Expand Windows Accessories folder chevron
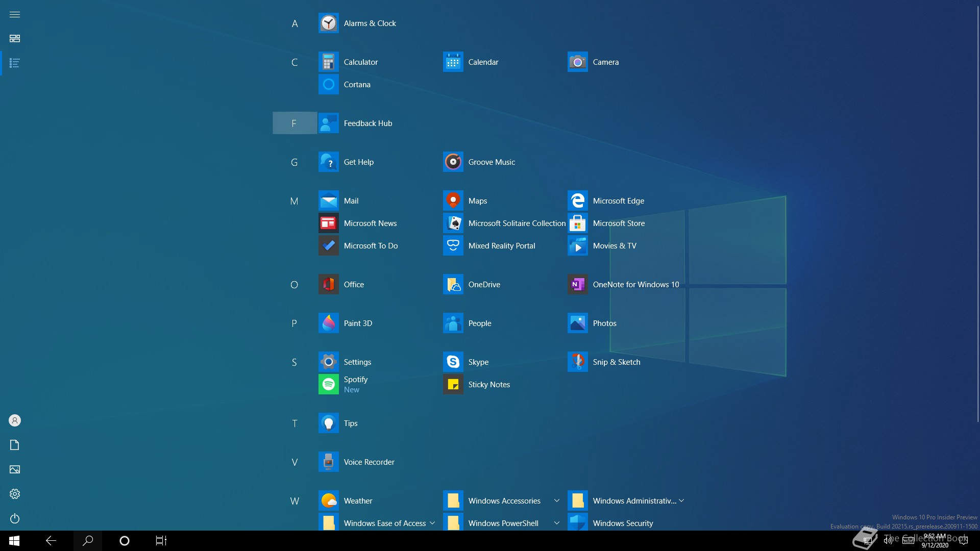Screen dimensions: 980x551 tap(556, 501)
